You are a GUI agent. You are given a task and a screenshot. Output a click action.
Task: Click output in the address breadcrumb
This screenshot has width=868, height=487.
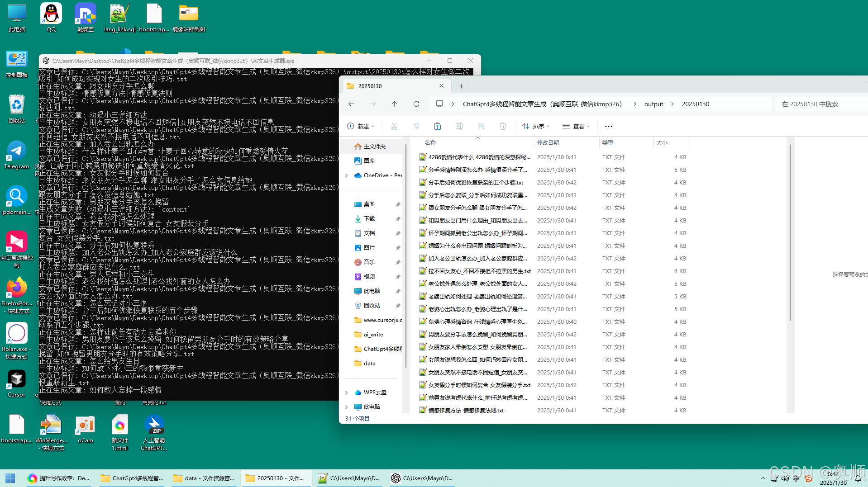click(x=653, y=104)
